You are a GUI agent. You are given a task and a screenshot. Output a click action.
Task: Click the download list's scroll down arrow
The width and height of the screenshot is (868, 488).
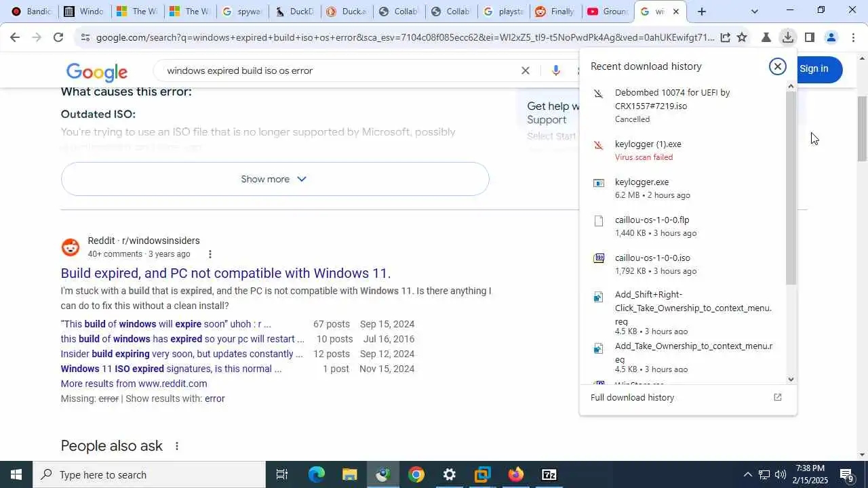(x=791, y=380)
